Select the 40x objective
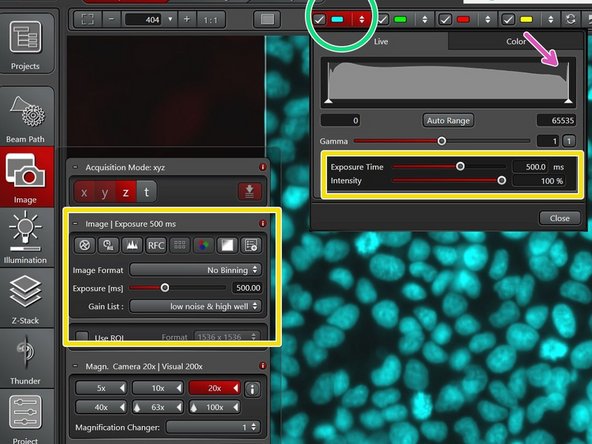This screenshot has height=444, width=592. click(101, 407)
